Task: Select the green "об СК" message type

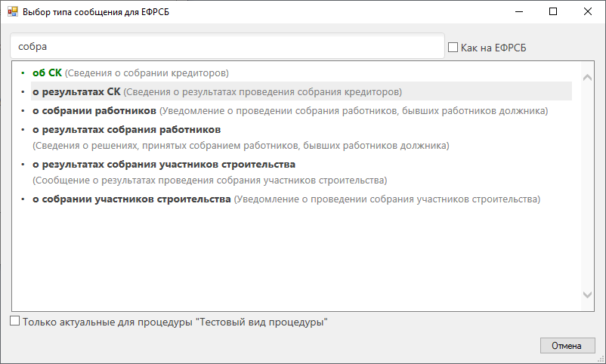Action: [x=47, y=73]
